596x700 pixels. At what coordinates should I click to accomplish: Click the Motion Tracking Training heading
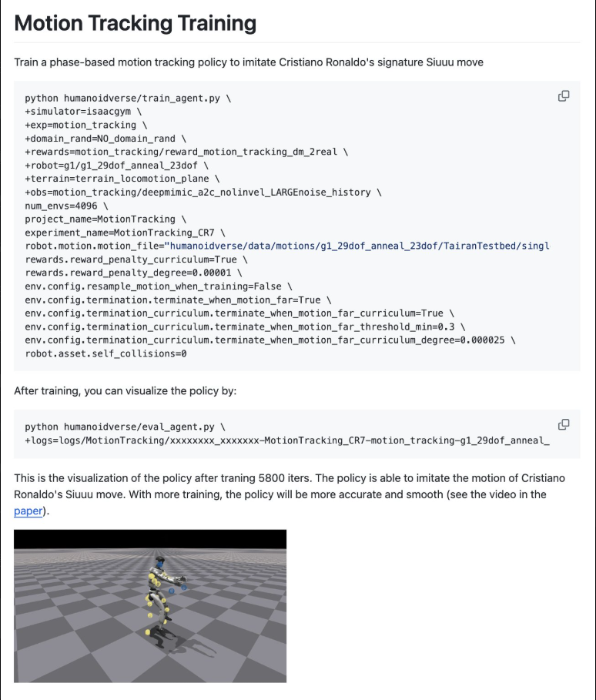136,23
